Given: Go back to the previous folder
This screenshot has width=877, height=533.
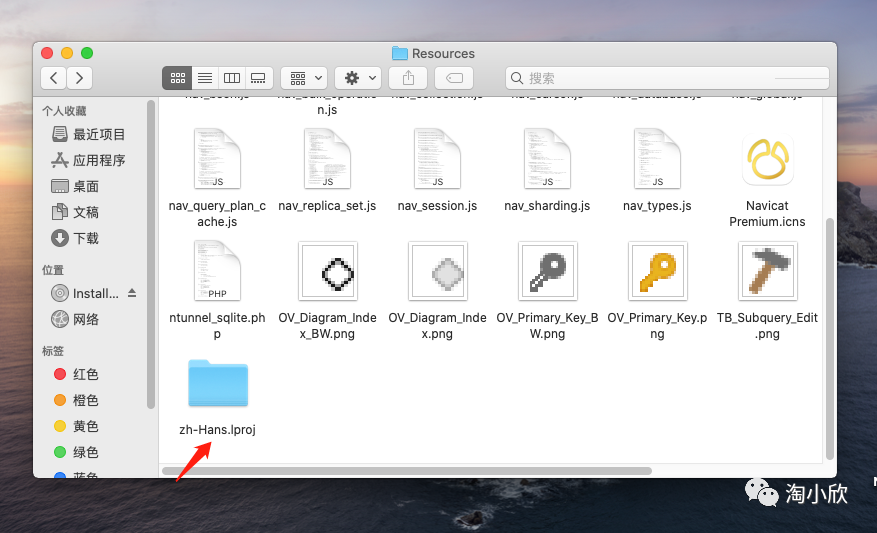Looking at the screenshot, I should tap(54, 78).
